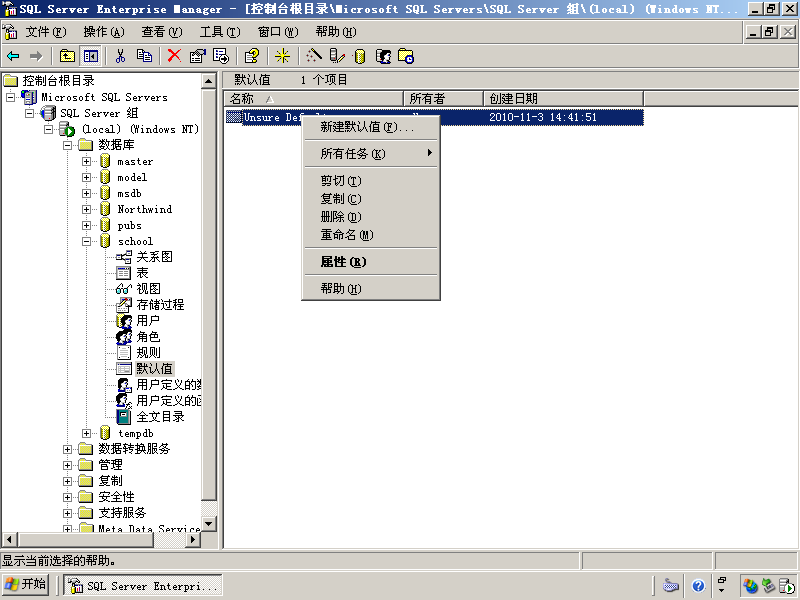The image size is (800, 600).
Task: Click the Back arrow toolbar icon
Action: point(13,56)
